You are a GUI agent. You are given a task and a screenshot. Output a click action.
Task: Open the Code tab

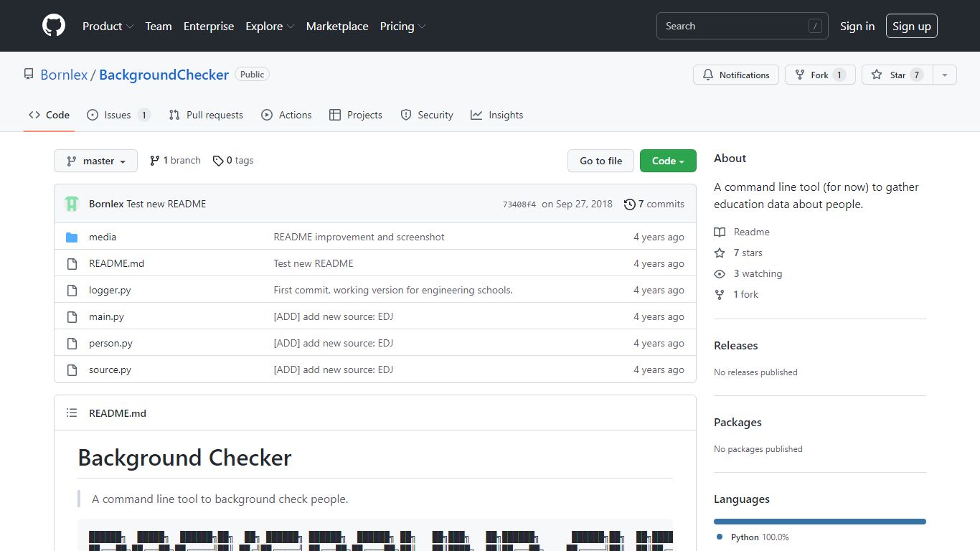coord(50,115)
